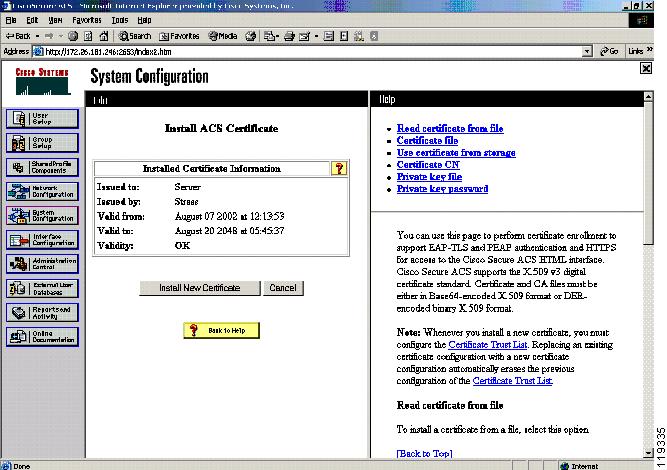Screen dimensions: 667x470
Task: Open the Favorites menu
Action: pos(86,20)
